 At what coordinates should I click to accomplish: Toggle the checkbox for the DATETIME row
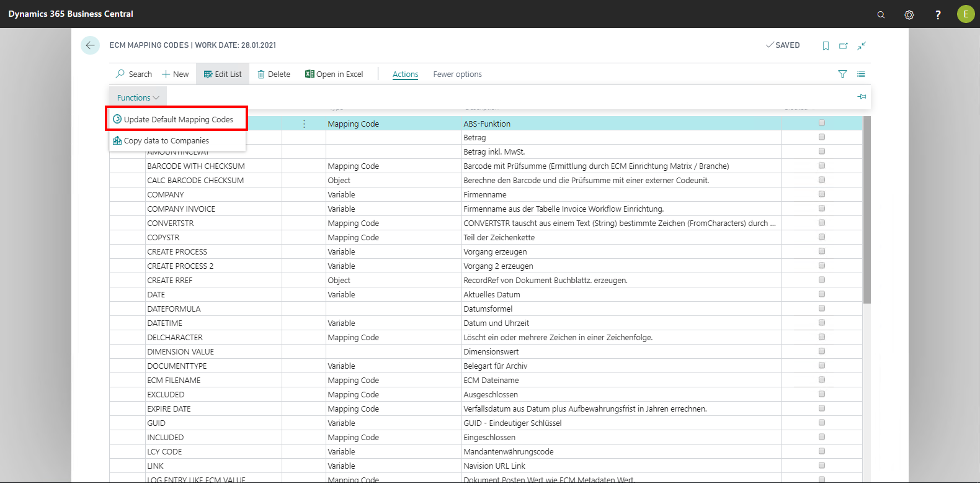tap(822, 323)
